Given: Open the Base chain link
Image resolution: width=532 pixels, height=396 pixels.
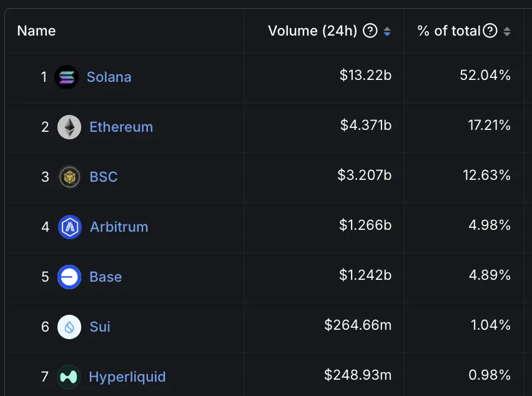Looking at the screenshot, I should (106, 277).
